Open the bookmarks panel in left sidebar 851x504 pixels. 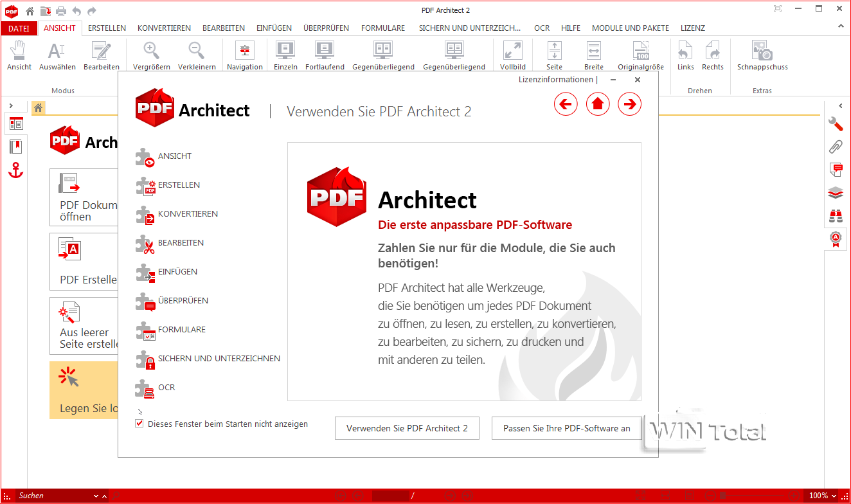tap(16, 147)
